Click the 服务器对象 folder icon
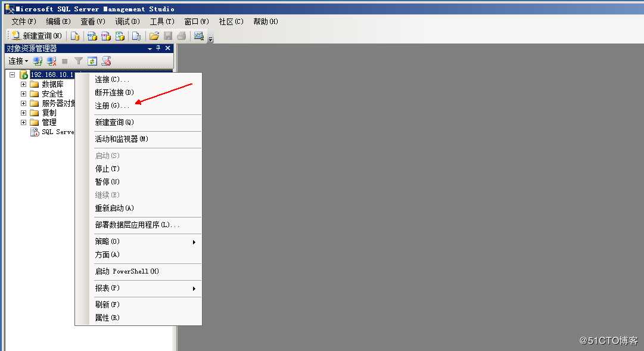 point(35,103)
